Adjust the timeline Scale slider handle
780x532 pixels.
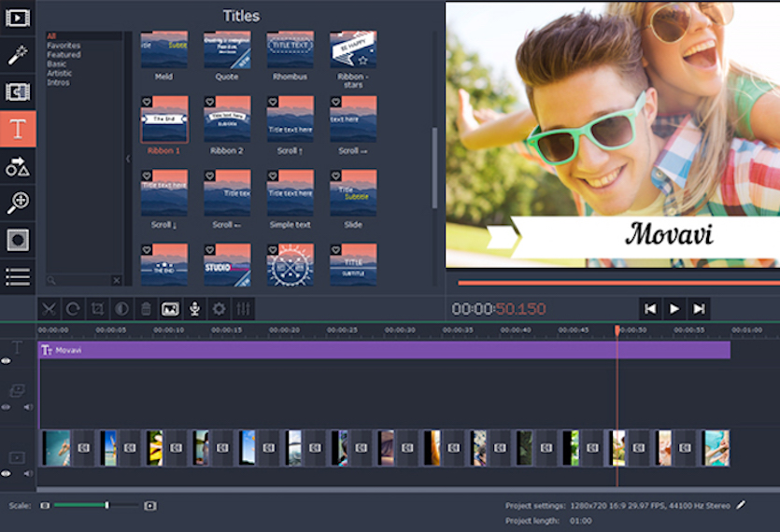[x=106, y=505]
